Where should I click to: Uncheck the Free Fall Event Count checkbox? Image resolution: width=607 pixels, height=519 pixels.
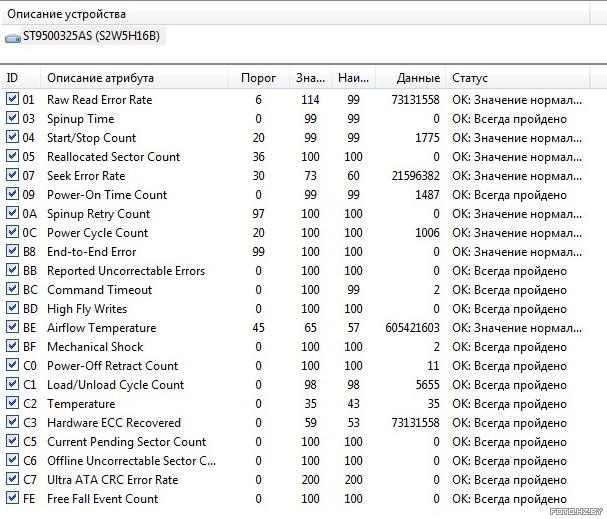point(12,499)
